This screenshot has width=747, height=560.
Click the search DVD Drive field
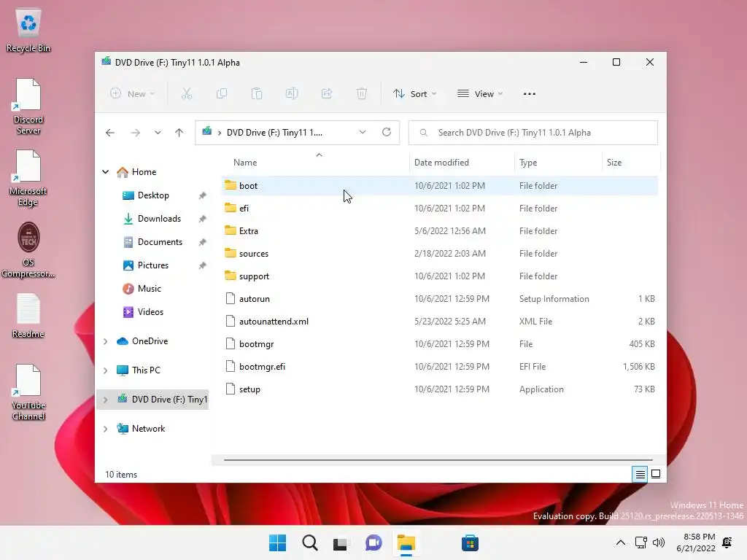pos(533,133)
